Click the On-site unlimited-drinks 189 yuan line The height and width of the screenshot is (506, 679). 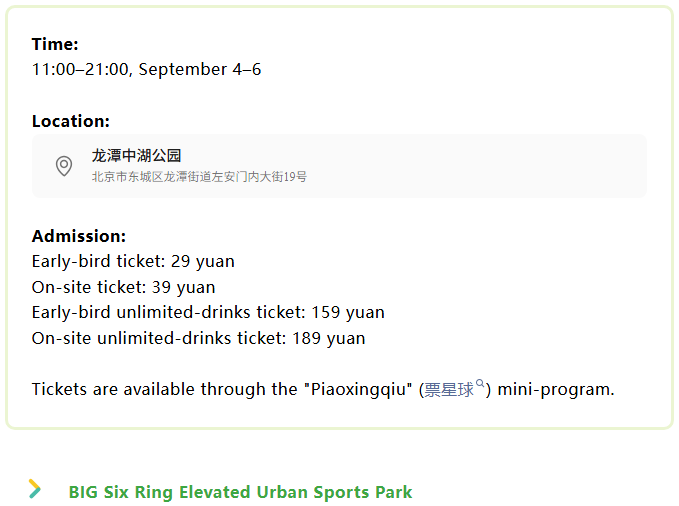click(198, 338)
